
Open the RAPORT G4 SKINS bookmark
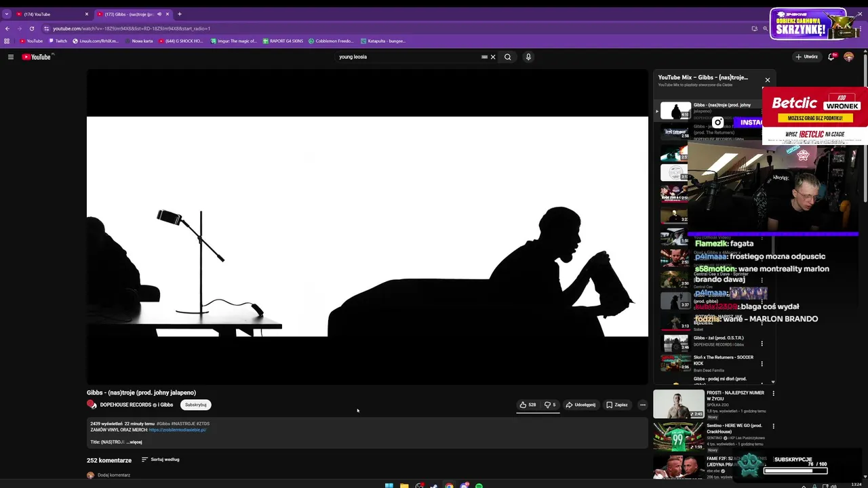tap(283, 41)
